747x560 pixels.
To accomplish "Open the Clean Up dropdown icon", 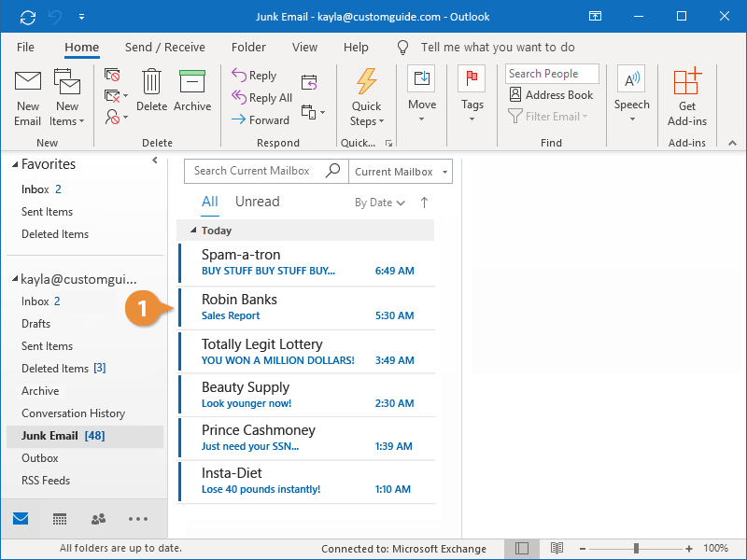I will pos(116,96).
